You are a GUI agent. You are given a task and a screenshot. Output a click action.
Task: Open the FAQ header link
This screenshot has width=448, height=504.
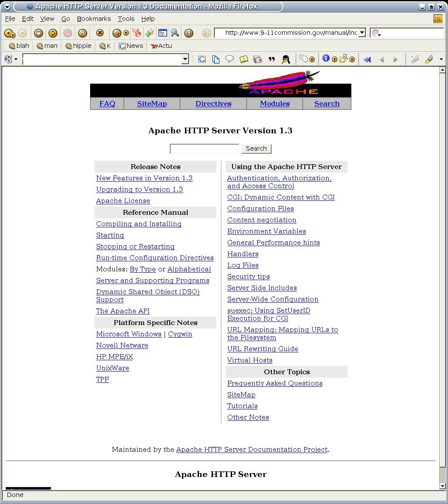pyautogui.click(x=107, y=104)
